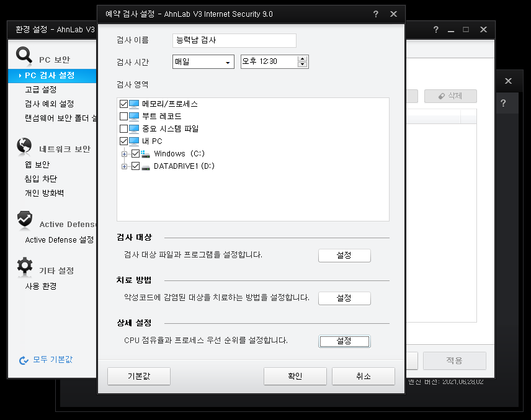Close the rear dark window

508,81
